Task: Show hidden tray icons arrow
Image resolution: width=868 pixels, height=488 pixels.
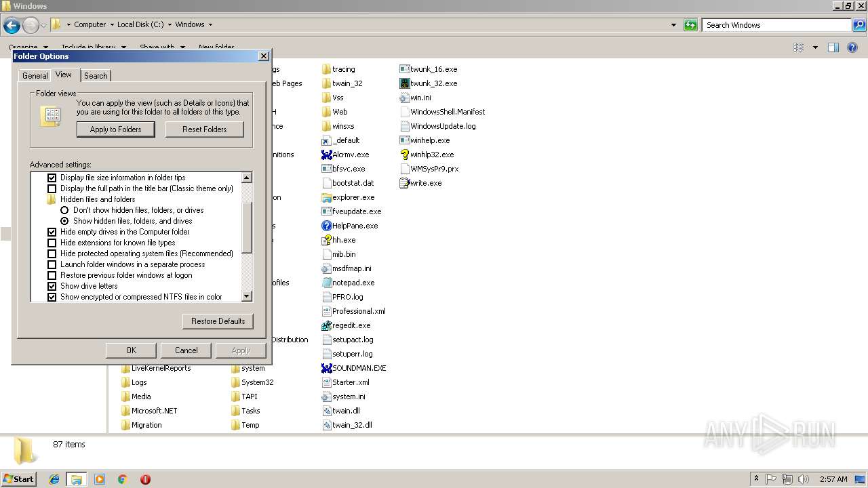Action: (756, 479)
